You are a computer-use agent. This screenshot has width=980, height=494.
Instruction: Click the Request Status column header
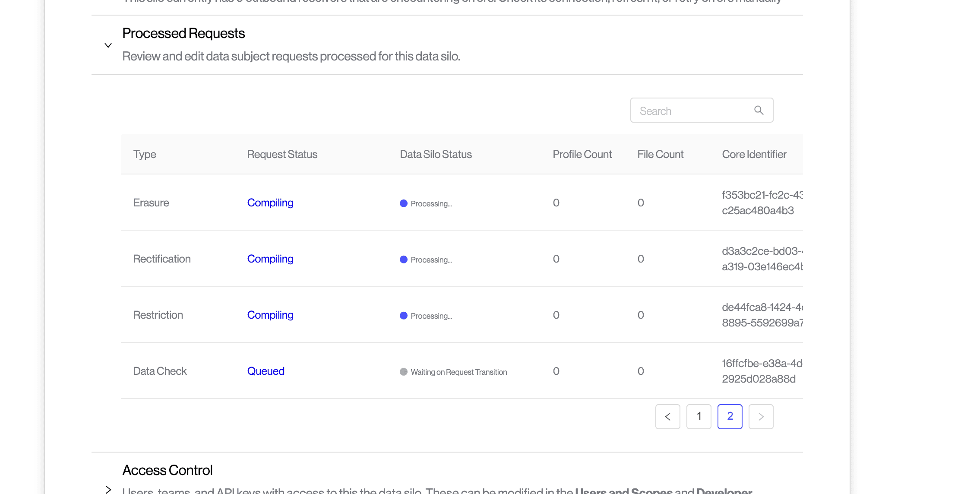[x=282, y=154]
